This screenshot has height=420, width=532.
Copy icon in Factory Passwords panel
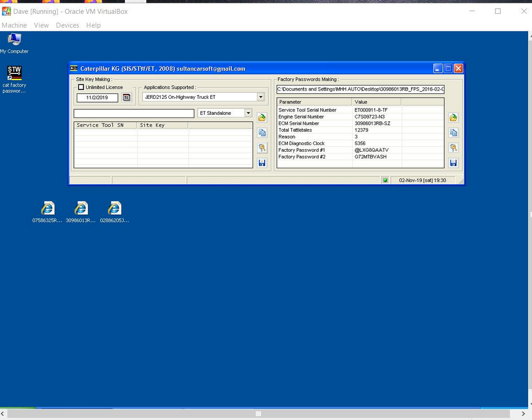(453, 132)
